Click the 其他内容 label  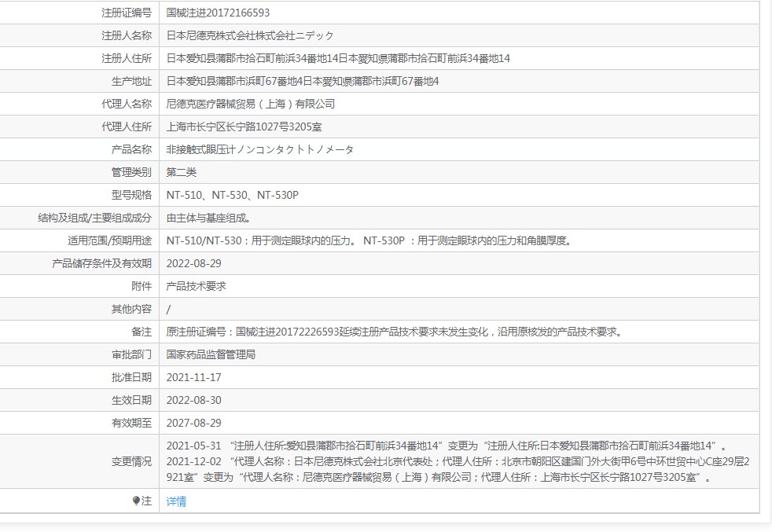(x=131, y=309)
